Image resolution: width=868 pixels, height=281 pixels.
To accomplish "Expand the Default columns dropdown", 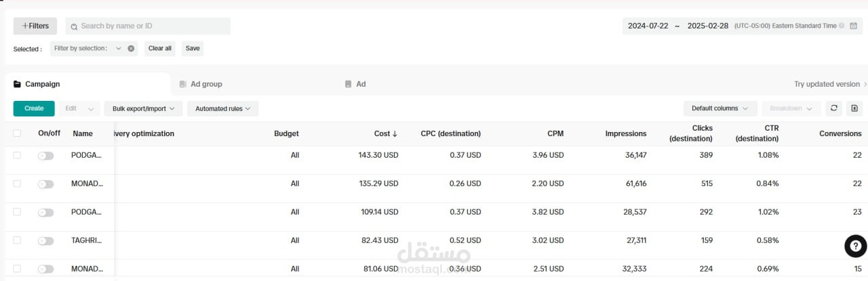I will [x=719, y=108].
